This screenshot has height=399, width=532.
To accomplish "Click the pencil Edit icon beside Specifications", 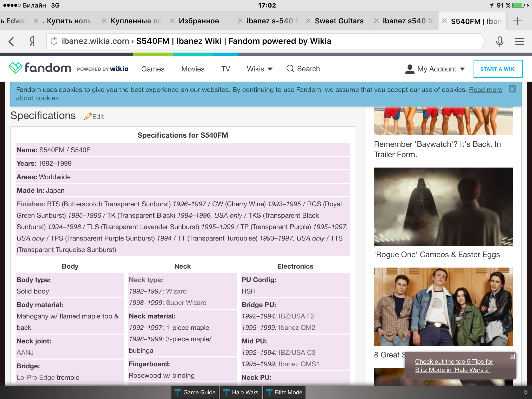I will 88,116.
